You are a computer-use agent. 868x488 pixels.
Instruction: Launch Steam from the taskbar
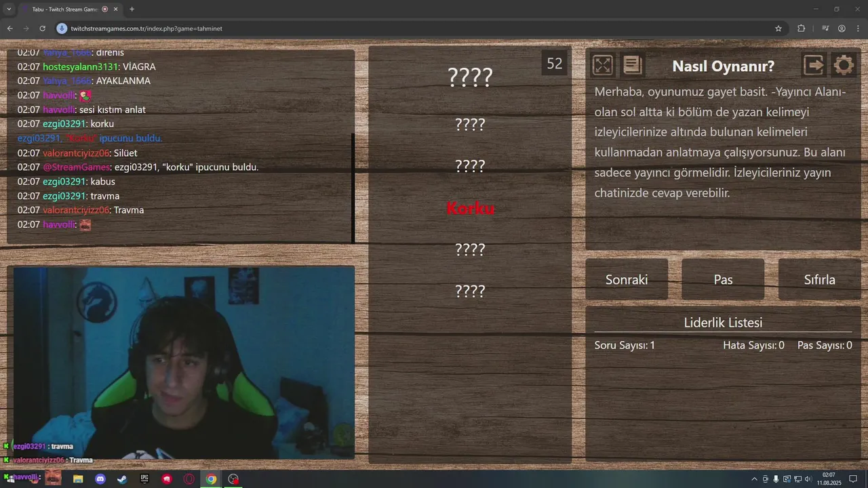tap(122, 479)
